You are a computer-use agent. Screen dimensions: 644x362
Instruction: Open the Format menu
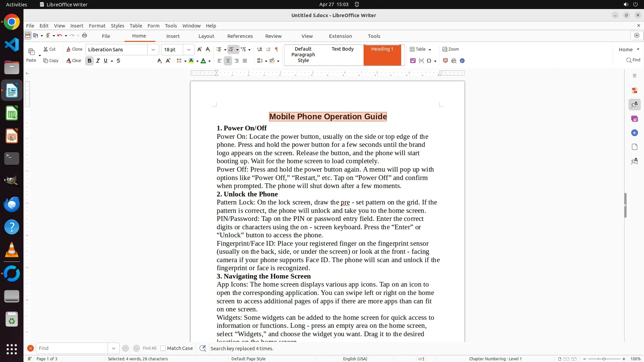(97, 25)
